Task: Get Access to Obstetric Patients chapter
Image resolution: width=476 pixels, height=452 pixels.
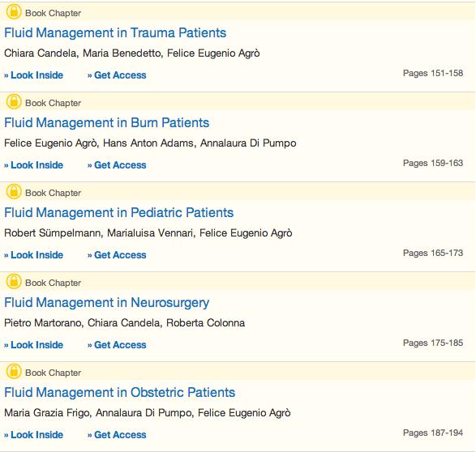Action: [x=117, y=435]
